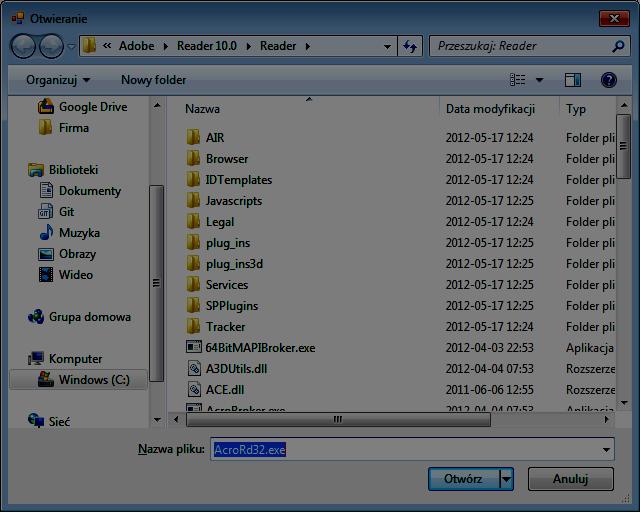Click the 2012-04-03 22:53 date cell

point(489,347)
